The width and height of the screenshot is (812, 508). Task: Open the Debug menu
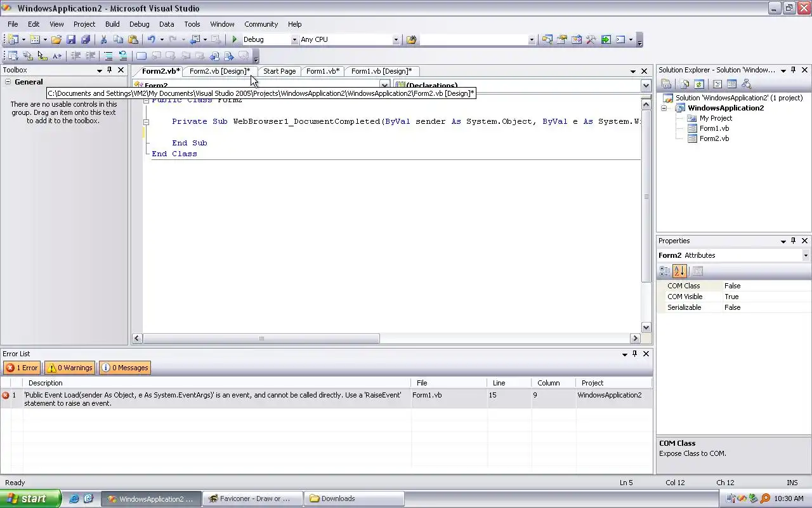tap(140, 24)
